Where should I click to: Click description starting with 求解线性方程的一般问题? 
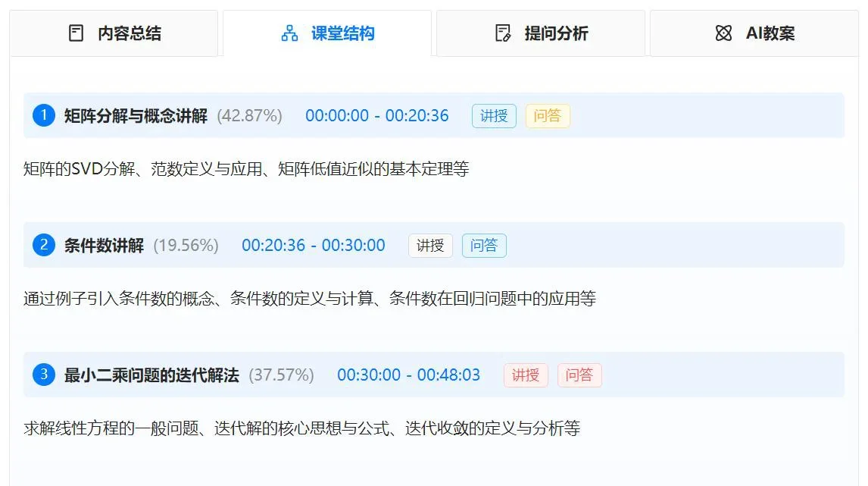pos(302,428)
